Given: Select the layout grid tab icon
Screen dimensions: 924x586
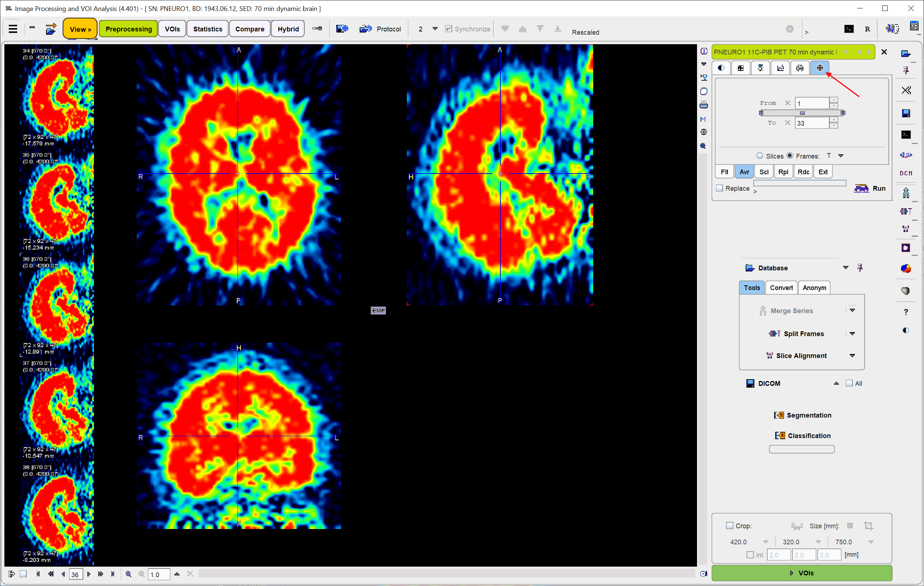Looking at the screenshot, I should tap(741, 68).
